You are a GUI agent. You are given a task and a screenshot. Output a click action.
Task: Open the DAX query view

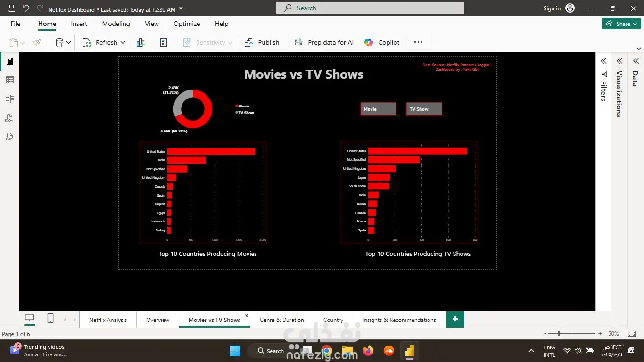9,118
